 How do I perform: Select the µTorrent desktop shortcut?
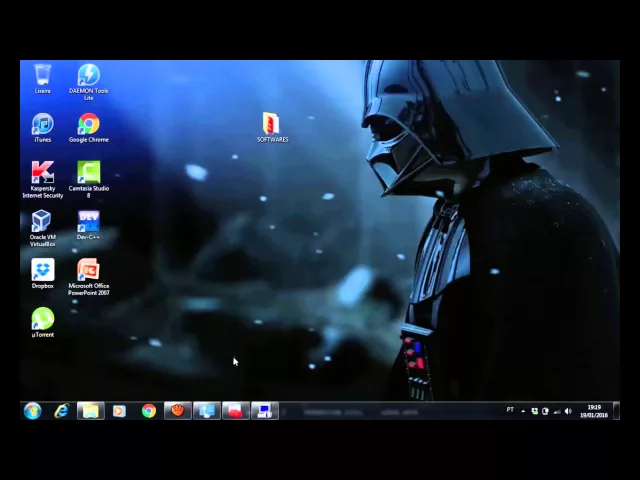point(42,322)
